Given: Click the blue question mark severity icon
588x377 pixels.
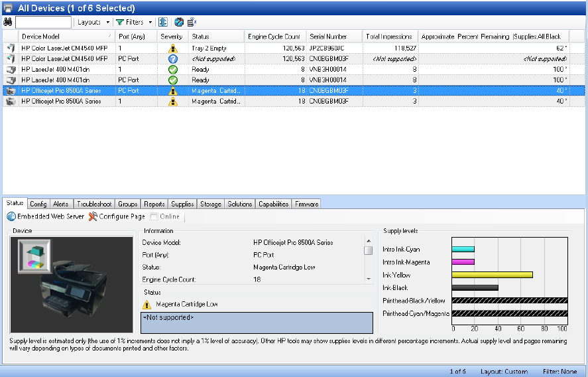Looking at the screenshot, I should [x=172, y=59].
